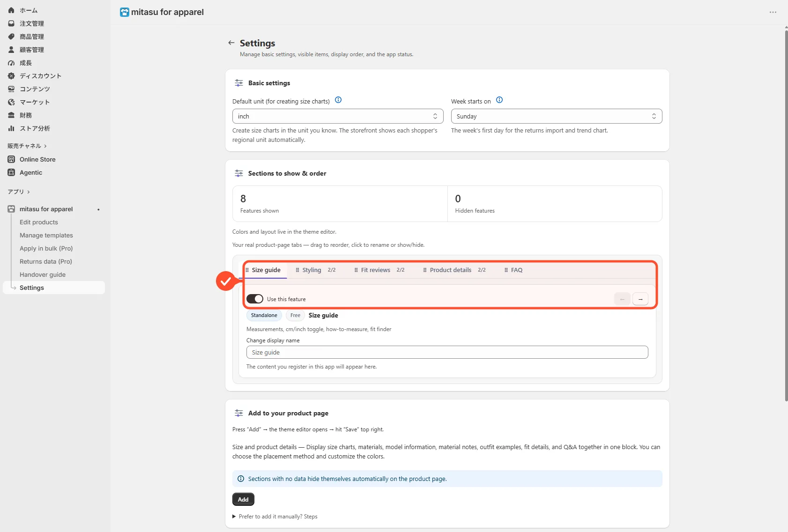Click the mitasu logo icon in the header
The width and height of the screenshot is (788, 532).
(x=124, y=12)
